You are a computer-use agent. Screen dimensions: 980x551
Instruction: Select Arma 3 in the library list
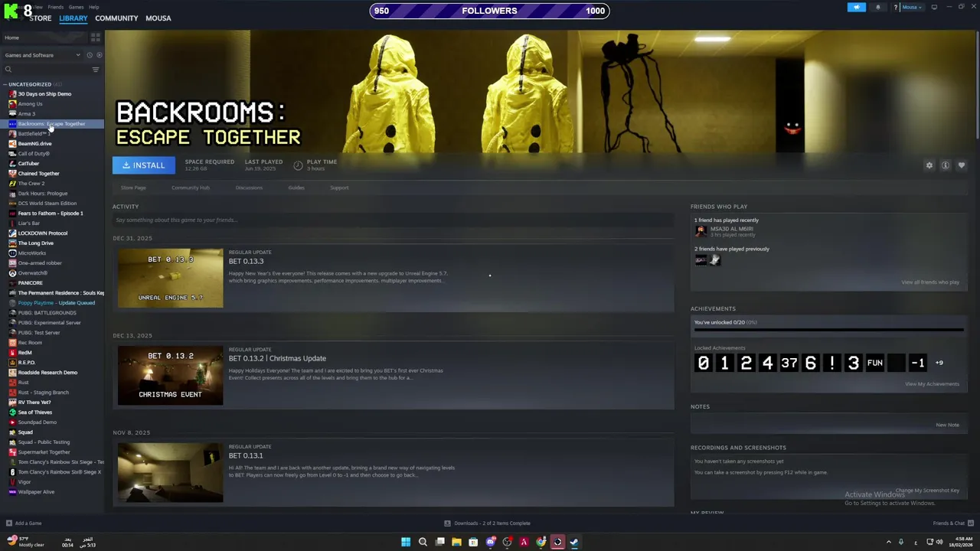click(x=27, y=114)
